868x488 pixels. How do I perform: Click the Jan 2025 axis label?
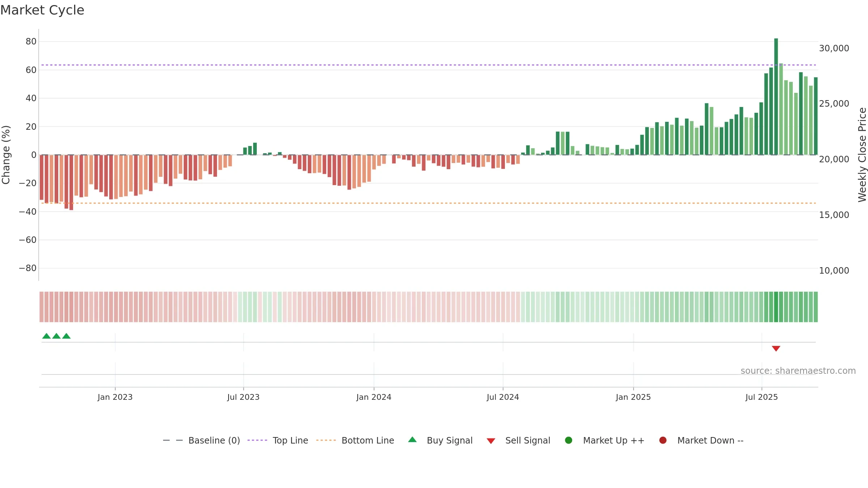[x=633, y=397]
